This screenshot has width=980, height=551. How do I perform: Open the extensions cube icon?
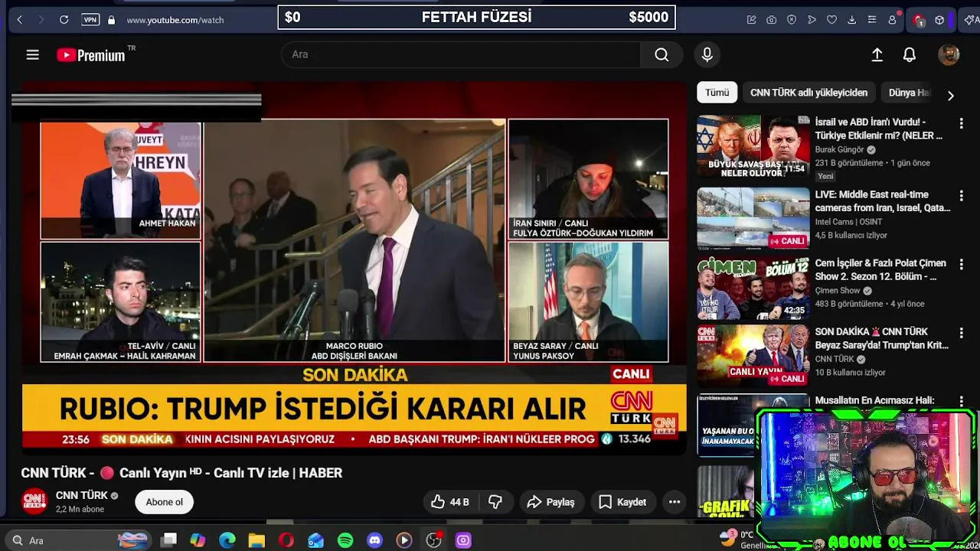pos(939,20)
